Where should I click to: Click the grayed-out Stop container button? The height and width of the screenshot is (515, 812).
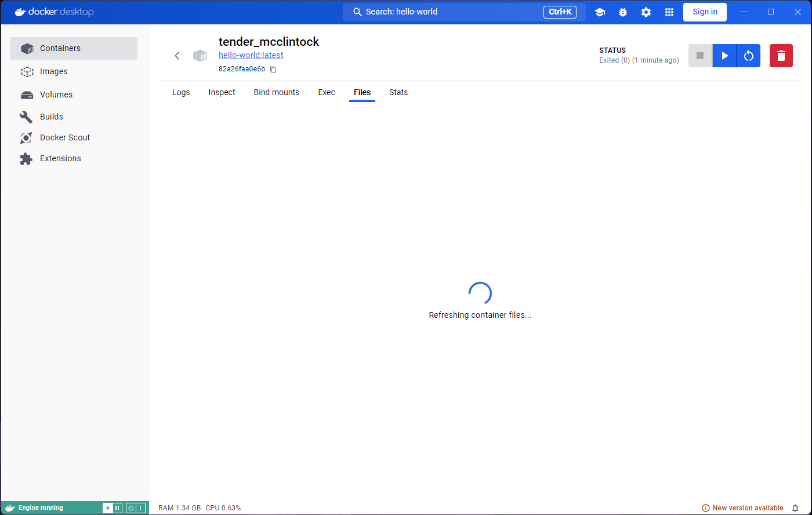(x=700, y=56)
